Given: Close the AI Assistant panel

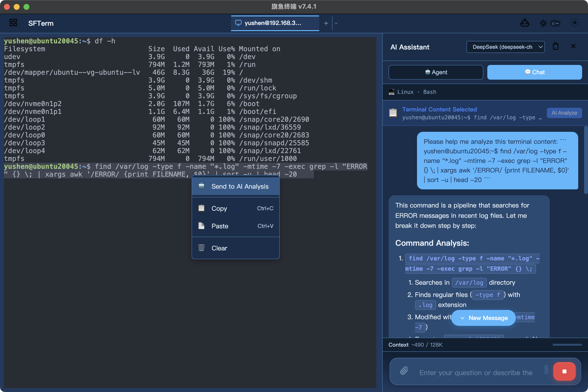Looking at the screenshot, I should coord(573,47).
